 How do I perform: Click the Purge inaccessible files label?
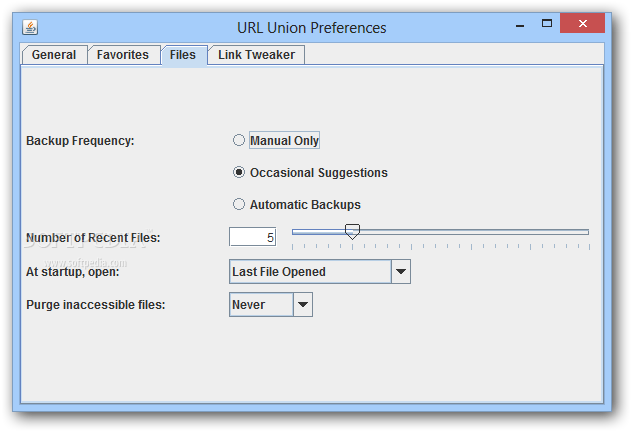click(96, 305)
